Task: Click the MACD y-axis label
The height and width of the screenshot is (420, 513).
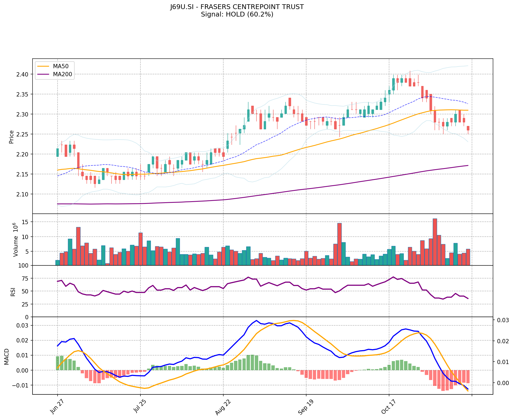Action: tap(6, 356)
